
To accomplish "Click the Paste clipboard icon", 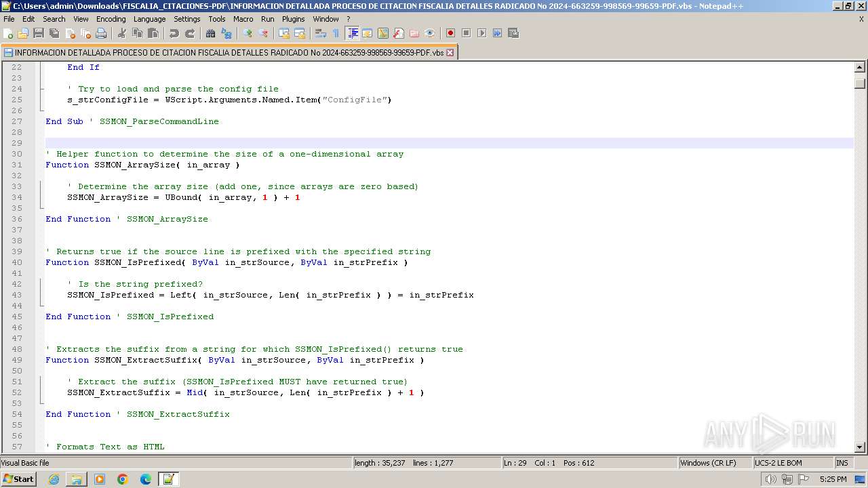I will pos(153,33).
